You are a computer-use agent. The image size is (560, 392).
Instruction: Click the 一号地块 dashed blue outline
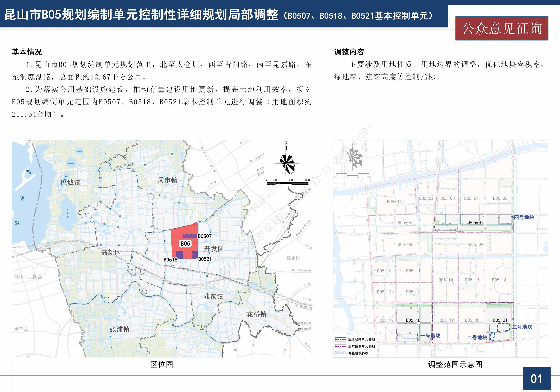pyautogui.click(x=407, y=336)
